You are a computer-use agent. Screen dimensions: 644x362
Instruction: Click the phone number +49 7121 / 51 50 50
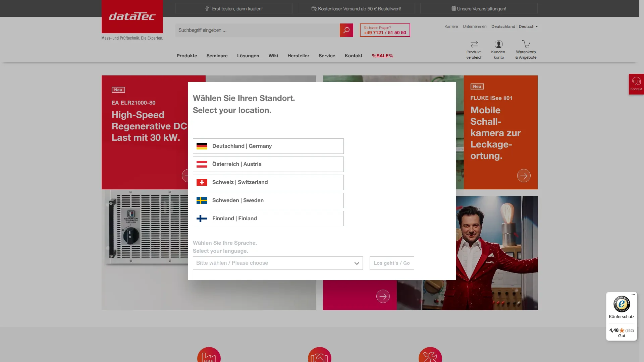(x=385, y=33)
